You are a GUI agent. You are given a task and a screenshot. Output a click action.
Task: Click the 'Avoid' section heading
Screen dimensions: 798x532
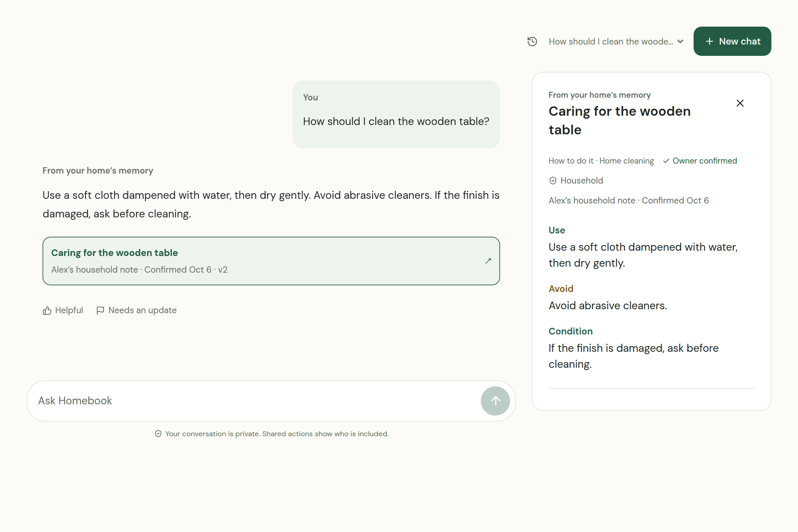561,289
